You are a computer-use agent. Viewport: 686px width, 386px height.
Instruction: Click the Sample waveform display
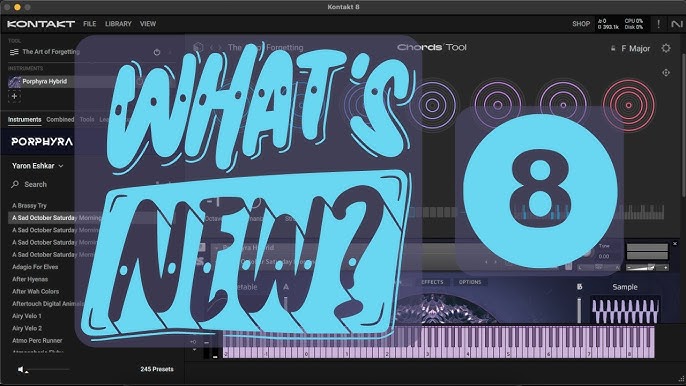coord(625,310)
